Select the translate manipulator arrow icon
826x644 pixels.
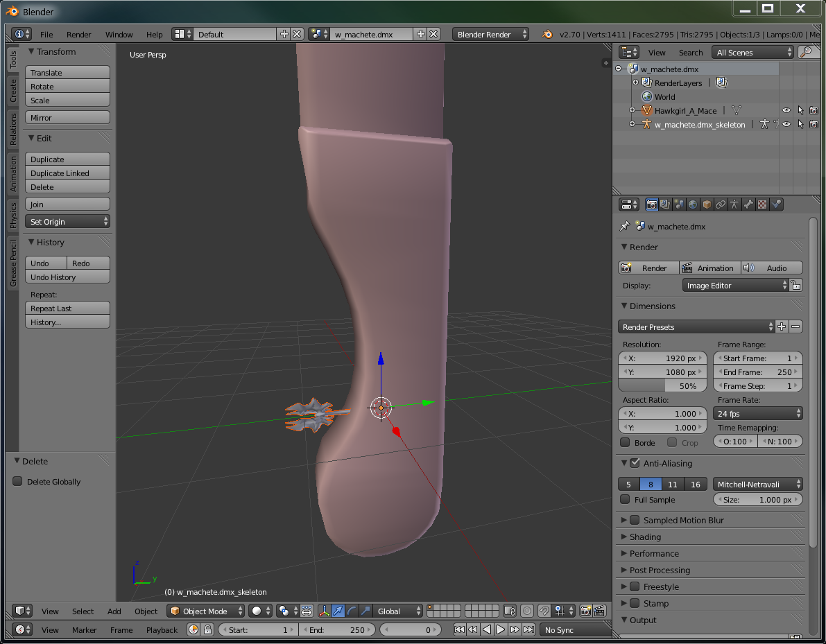tap(338, 611)
